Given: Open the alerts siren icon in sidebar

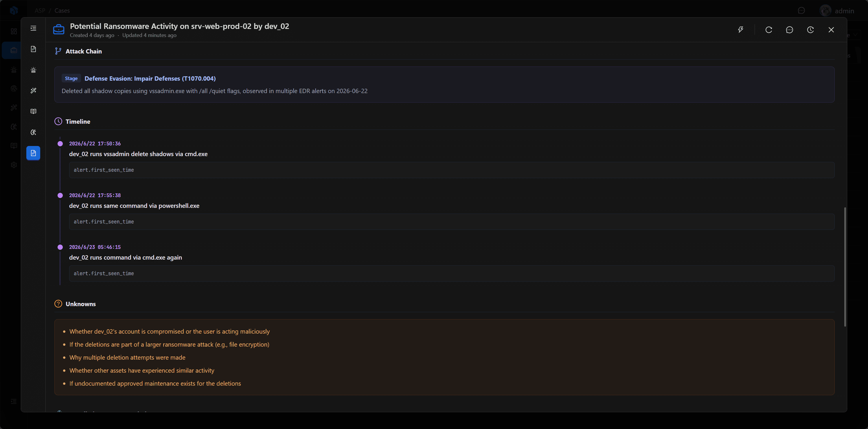Looking at the screenshot, I should 33,70.
